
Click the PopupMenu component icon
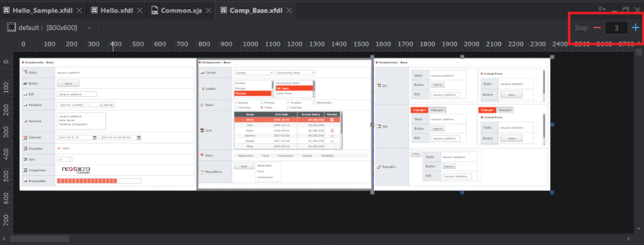coord(202,171)
